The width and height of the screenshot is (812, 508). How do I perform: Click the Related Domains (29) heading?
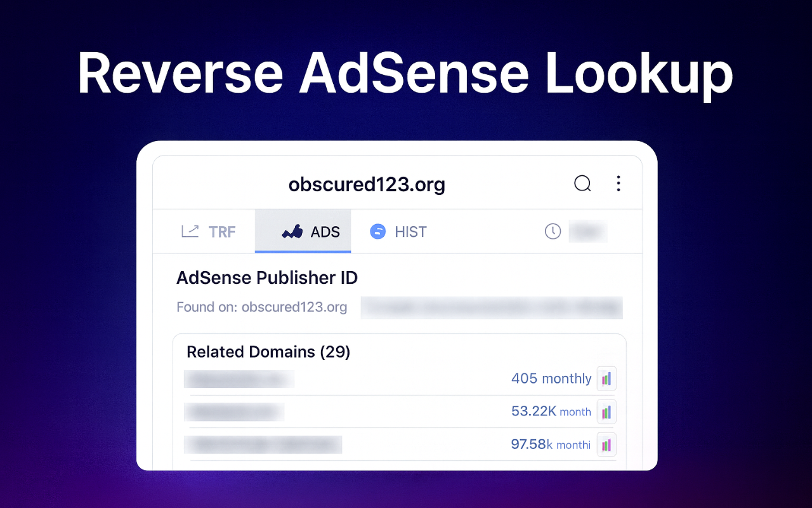coord(268,352)
